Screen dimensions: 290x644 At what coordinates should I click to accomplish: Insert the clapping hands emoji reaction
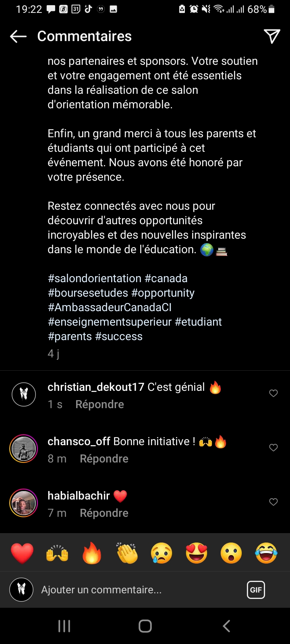tap(127, 553)
